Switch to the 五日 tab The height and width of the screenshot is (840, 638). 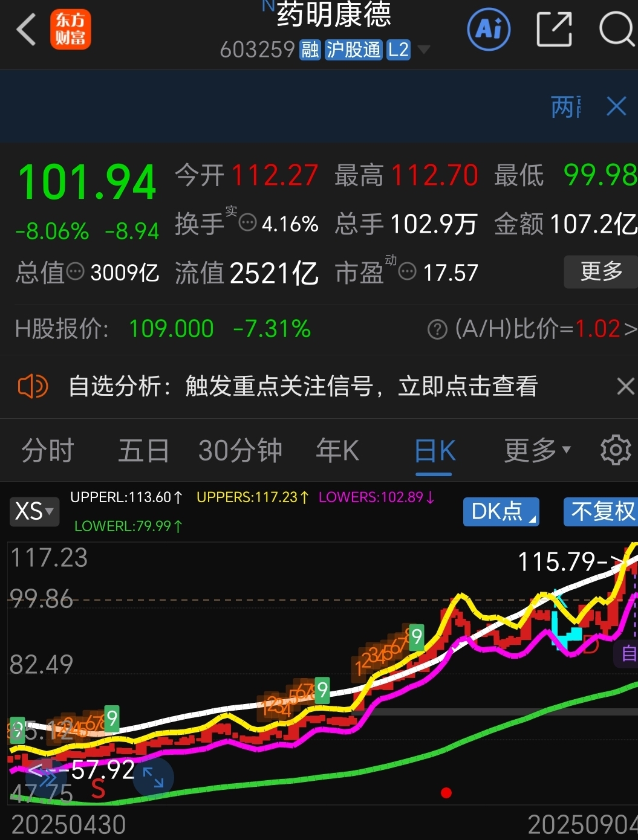(x=143, y=451)
